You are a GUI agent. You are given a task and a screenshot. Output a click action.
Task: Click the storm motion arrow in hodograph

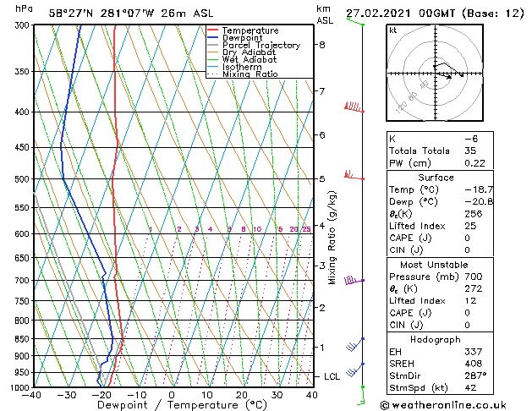(x=445, y=75)
